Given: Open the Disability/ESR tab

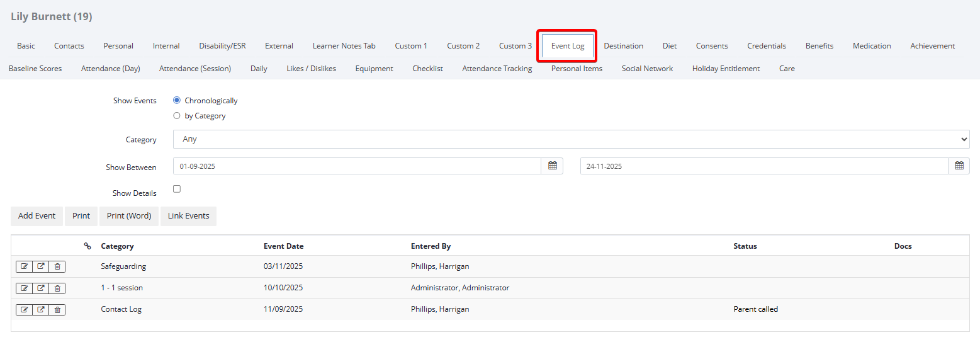Looking at the screenshot, I should [223, 46].
